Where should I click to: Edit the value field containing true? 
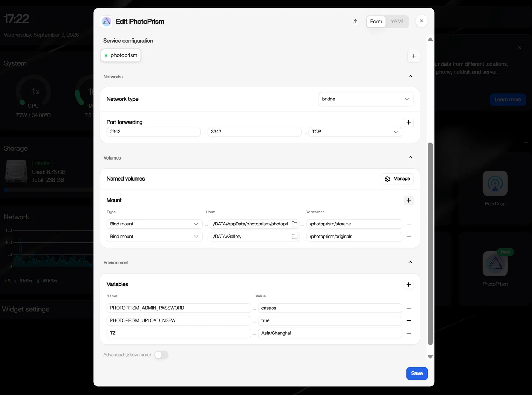(x=330, y=321)
